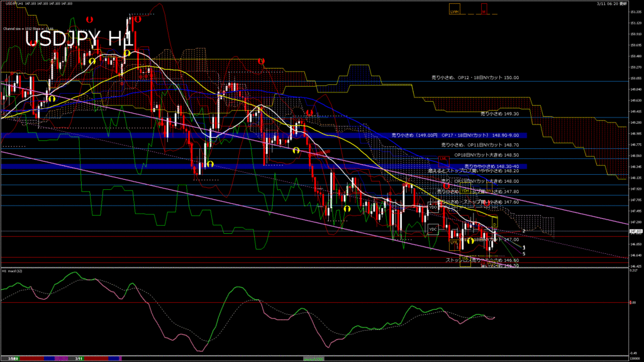The image size is (644, 362).
Task: Click the OP18日NYカット大きめ 148.50 label
Action: pos(478,155)
